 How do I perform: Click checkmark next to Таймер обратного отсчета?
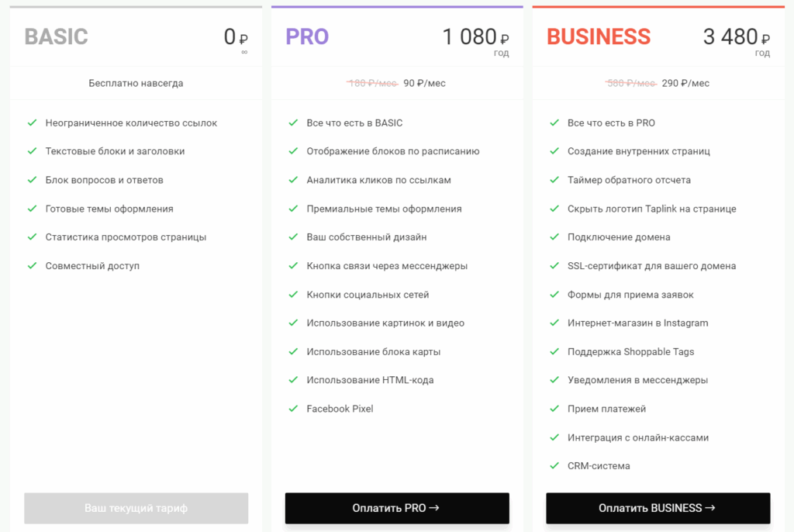[554, 180]
